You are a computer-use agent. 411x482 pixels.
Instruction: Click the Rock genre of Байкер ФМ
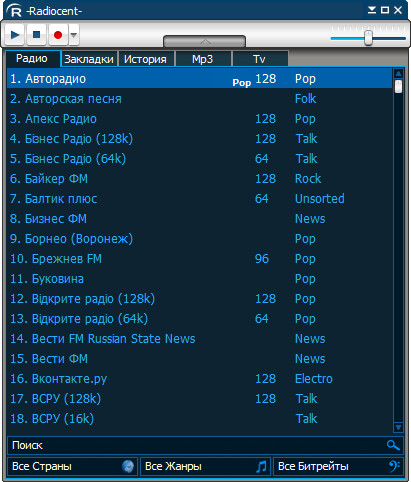308,179
